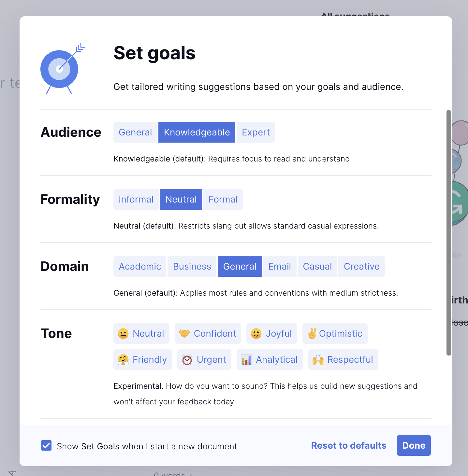Set domain to Academic
Image resolution: width=468 pixels, height=476 pixels.
(x=140, y=266)
